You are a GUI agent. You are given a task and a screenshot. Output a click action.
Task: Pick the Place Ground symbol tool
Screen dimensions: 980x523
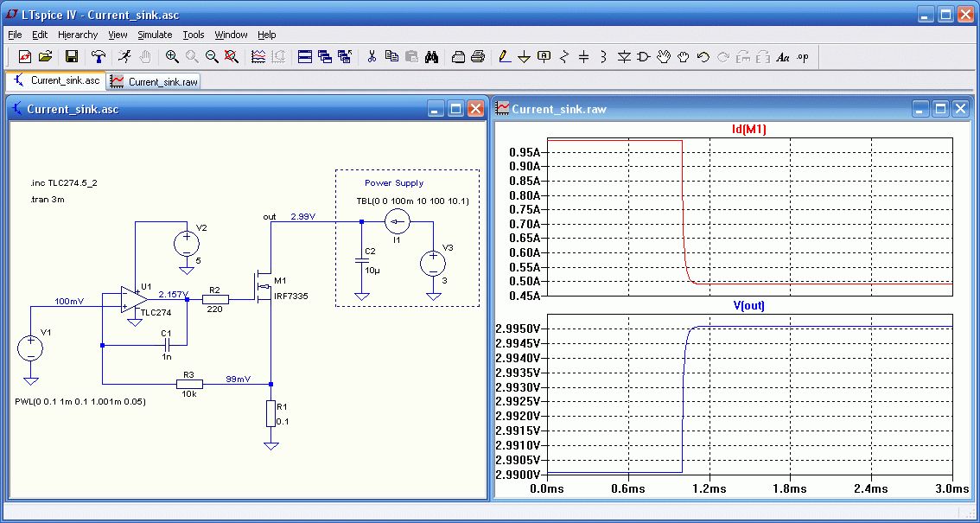(524, 57)
